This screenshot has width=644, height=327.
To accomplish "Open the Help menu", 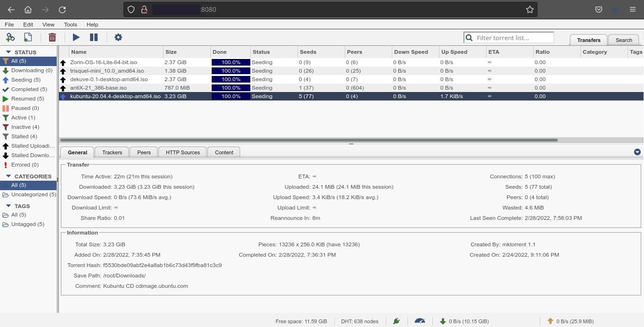I will click(x=92, y=25).
